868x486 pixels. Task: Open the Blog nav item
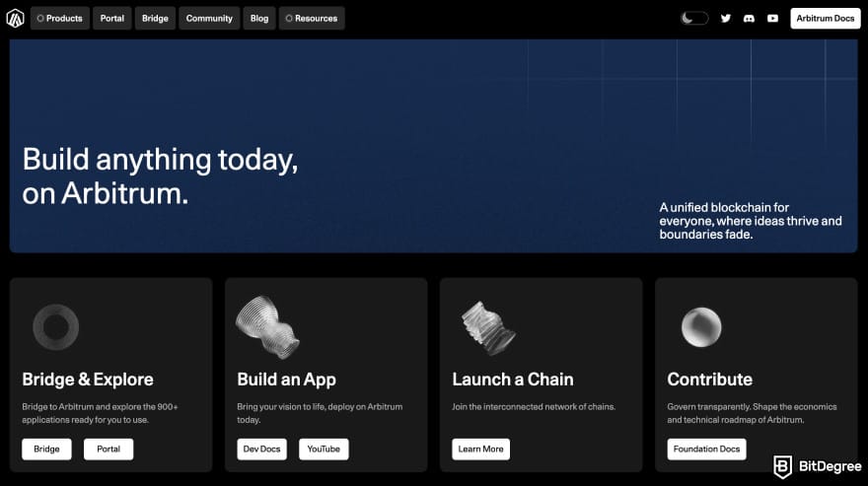tap(259, 19)
